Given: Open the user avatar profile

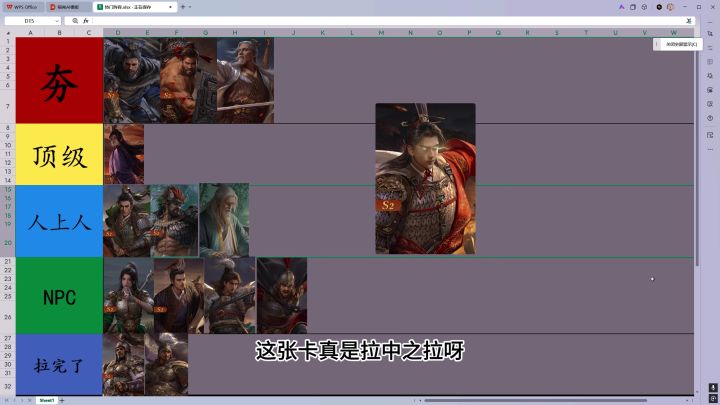Looking at the screenshot, I should click(670, 7).
